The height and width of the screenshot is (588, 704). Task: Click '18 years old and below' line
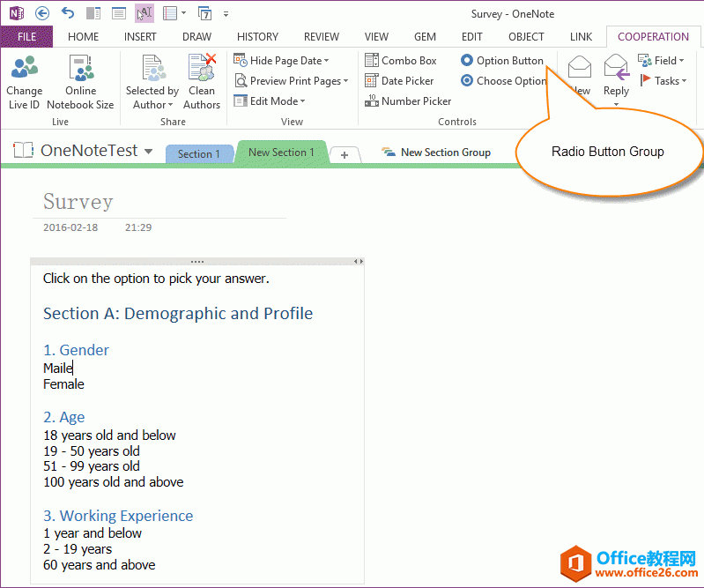[109, 435]
